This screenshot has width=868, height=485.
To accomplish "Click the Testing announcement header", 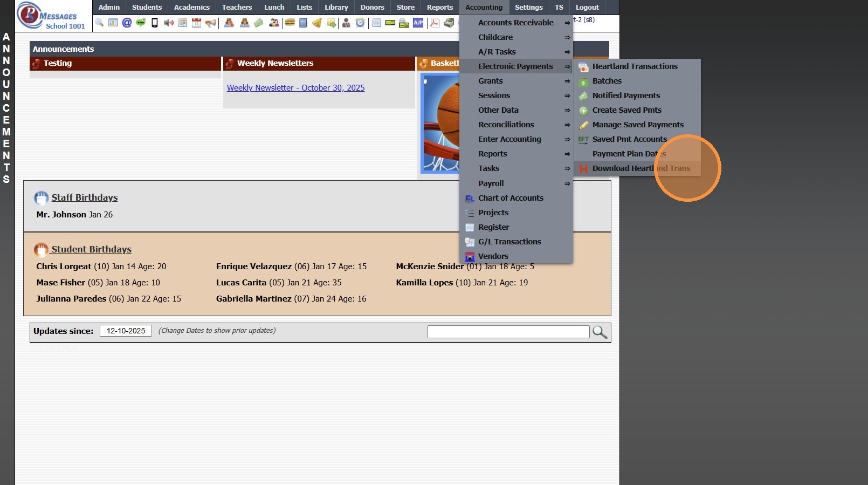I will click(x=126, y=64).
